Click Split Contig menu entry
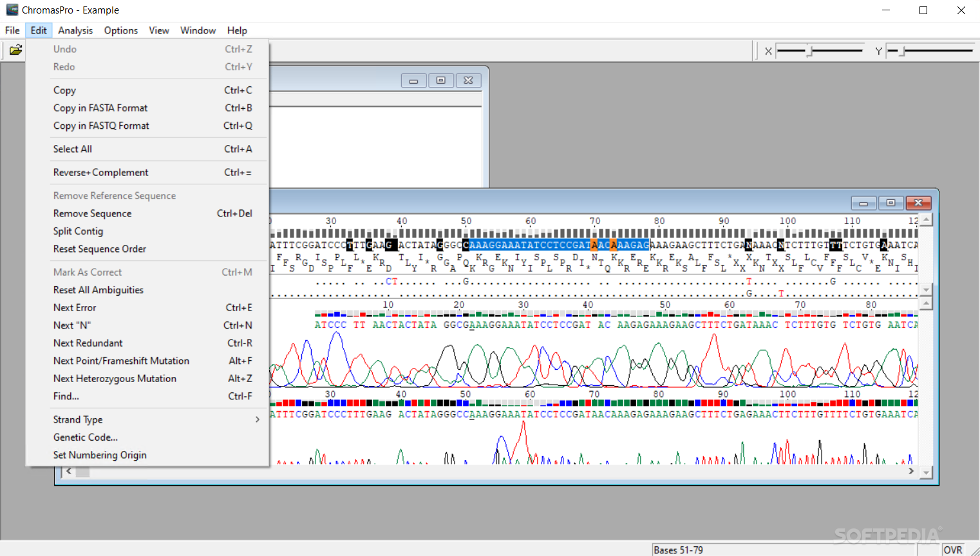The image size is (980, 556). point(147,231)
